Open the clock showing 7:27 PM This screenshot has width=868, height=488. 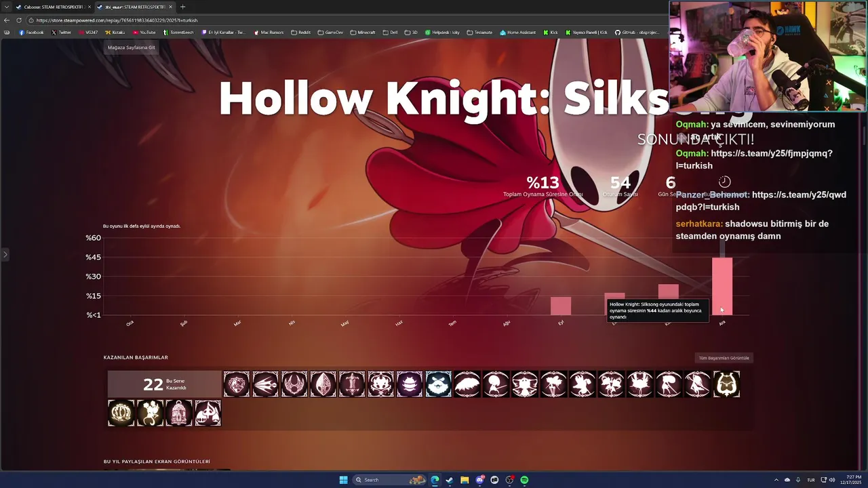coord(850,480)
